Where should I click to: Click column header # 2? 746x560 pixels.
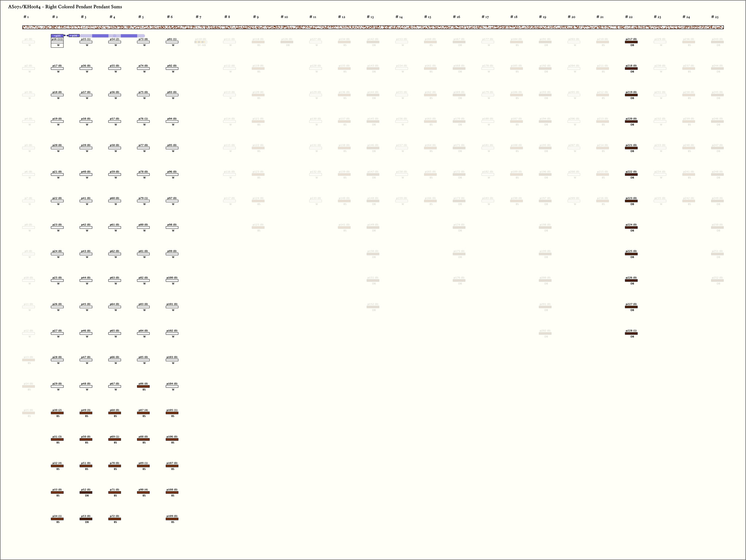[55, 17]
